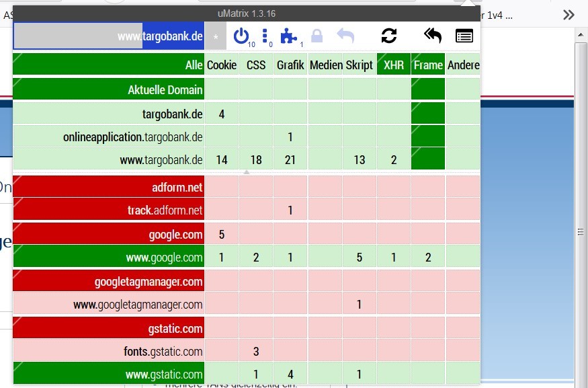
Task: Click targobank.de cookie cell showing 4
Action: pyautogui.click(x=222, y=114)
